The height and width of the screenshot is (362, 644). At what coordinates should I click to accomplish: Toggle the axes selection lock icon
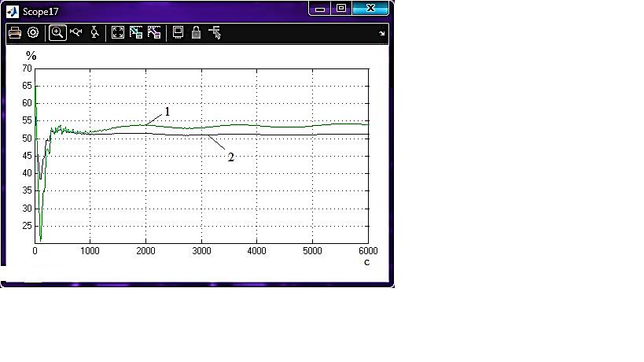196,32
